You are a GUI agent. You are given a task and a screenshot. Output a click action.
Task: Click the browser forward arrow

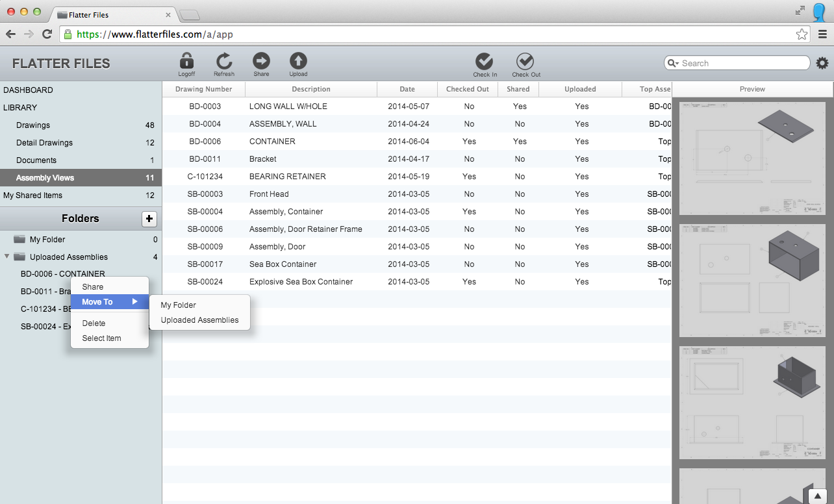click(29, 34)
